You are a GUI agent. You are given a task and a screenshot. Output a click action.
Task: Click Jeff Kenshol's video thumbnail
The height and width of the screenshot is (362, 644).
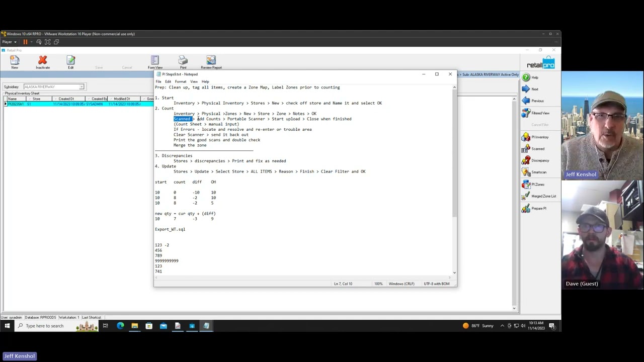[x=602, y=125]
